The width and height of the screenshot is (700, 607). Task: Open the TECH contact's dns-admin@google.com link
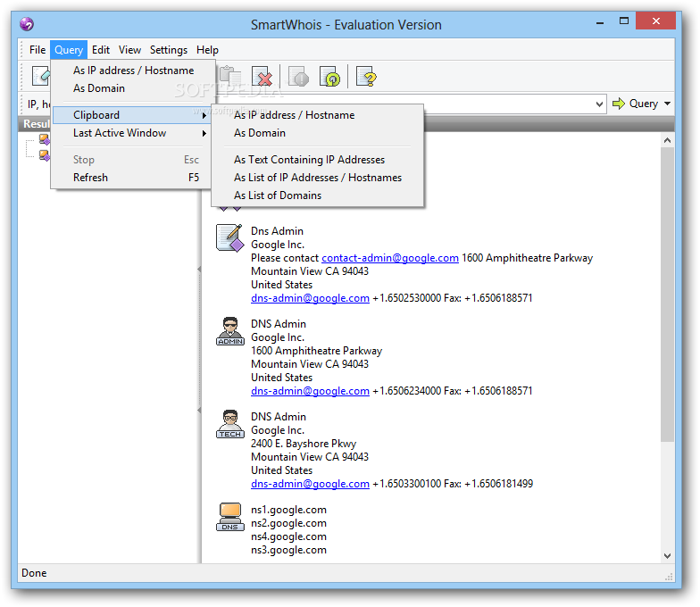(311, 484)
